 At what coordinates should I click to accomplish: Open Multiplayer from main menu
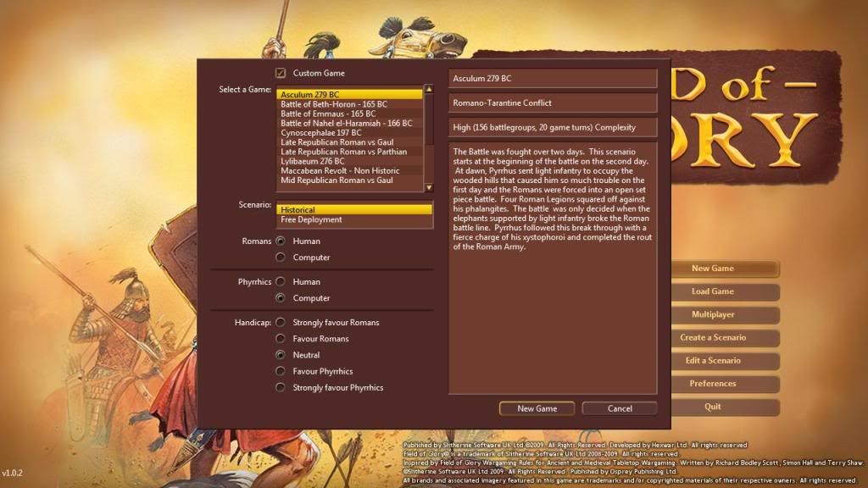[x=712, y=314]
